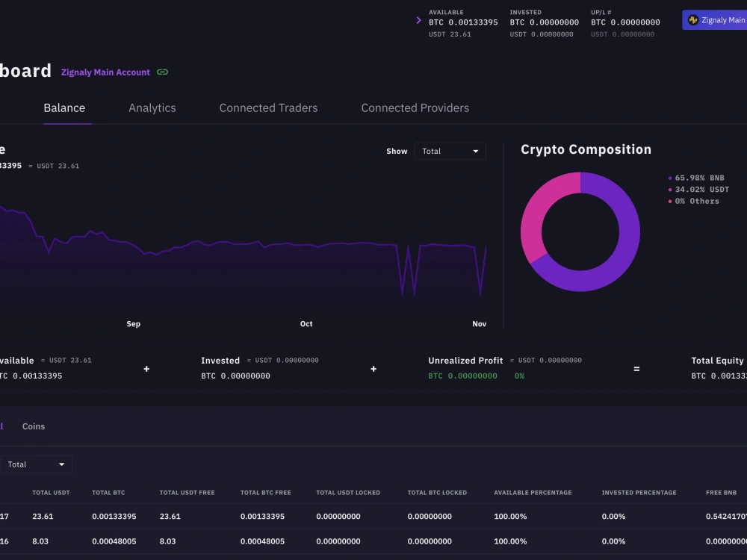
Task: Switch to the Balance tab
Action: click(64, 108)
